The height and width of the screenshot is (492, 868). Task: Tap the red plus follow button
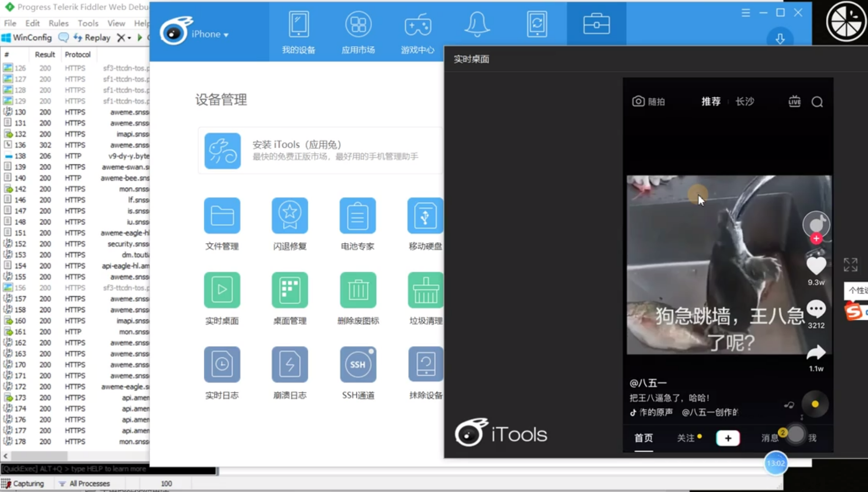click(x=816, y=238)
